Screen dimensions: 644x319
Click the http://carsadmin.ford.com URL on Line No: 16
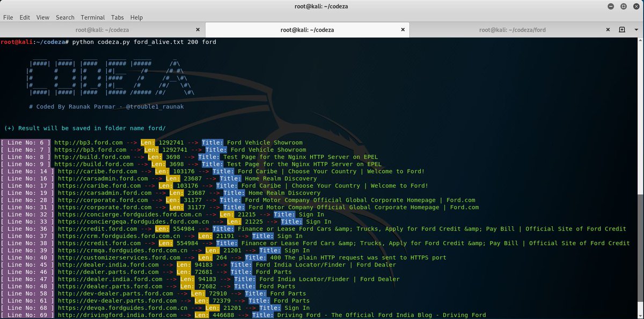coord(103,179)
